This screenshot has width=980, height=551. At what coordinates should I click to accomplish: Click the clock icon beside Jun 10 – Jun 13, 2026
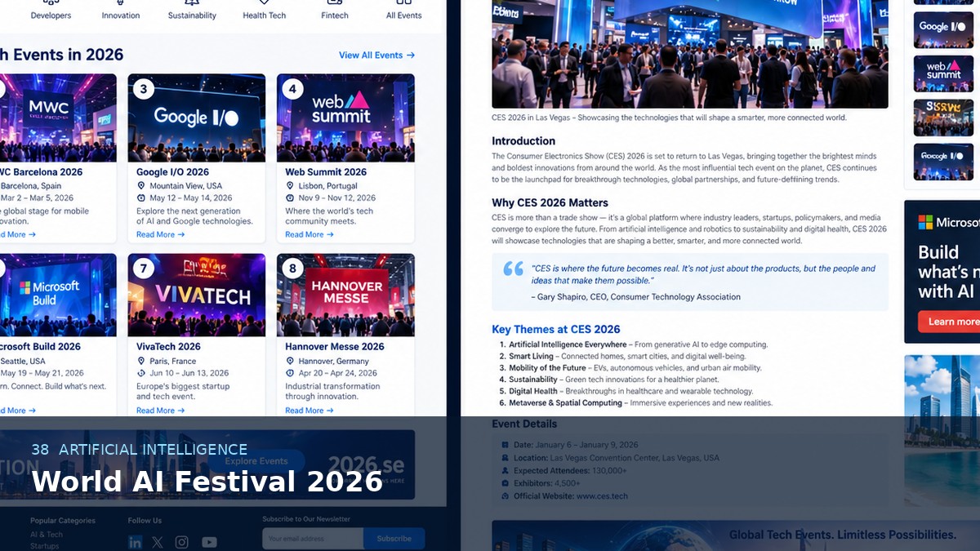141,373
